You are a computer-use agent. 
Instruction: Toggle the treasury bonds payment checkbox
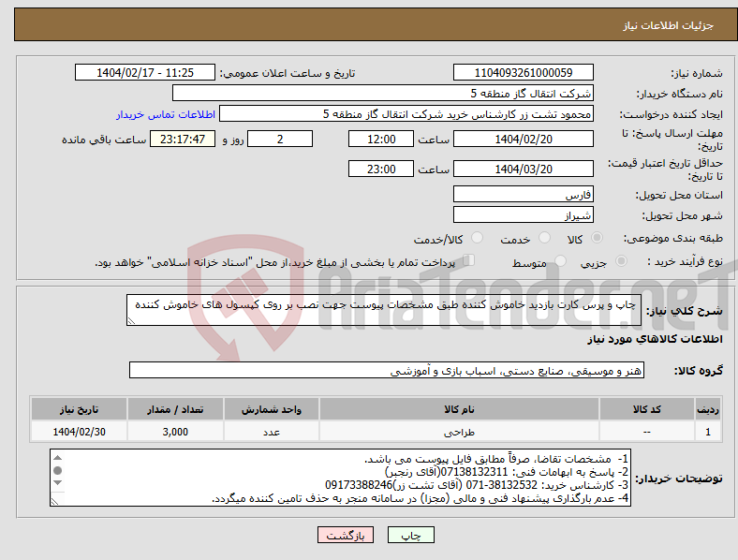(x=469, y=260)
